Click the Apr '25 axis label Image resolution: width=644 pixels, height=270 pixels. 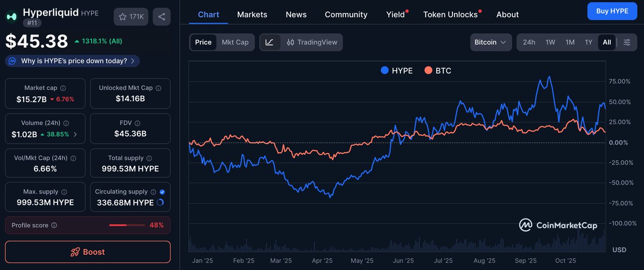click(x=321, y=261)
